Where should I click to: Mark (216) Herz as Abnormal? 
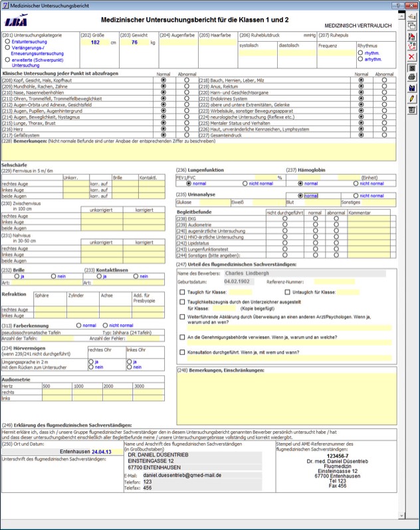tap(187, 129)
